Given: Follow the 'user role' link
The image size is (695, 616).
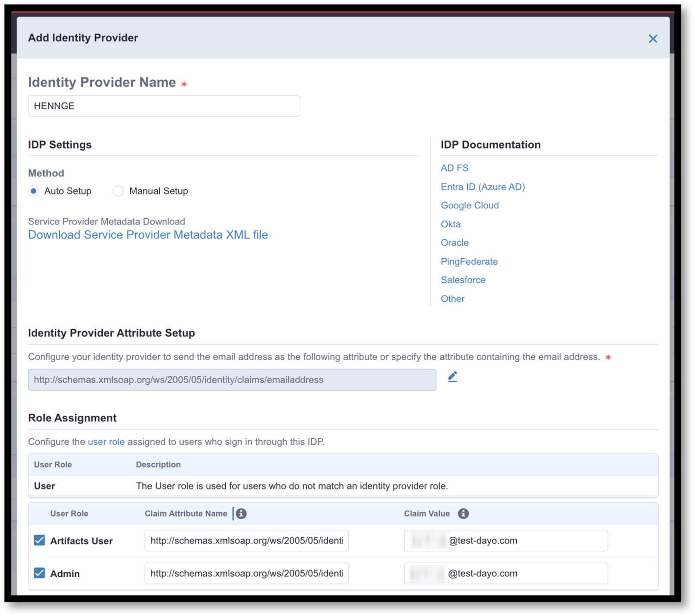Looking at the screenshot, I should [106, 442].
